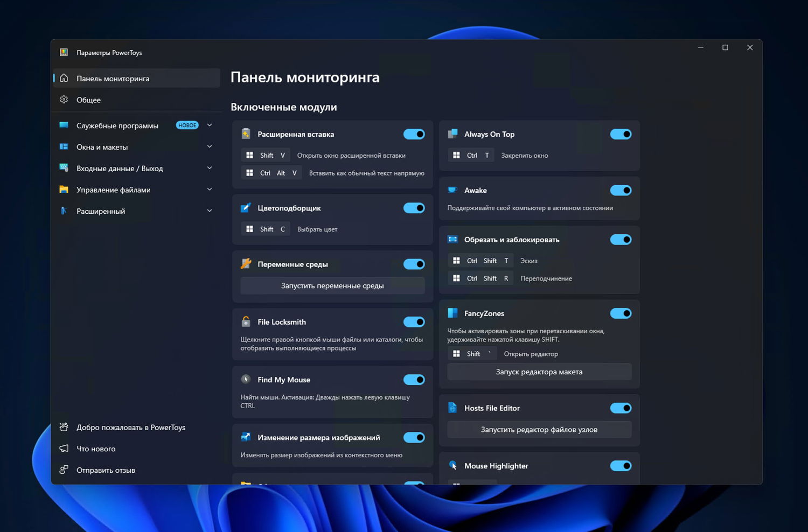
Task: Click the Окна и макеты sidebar icon
Action: (64, 146)
